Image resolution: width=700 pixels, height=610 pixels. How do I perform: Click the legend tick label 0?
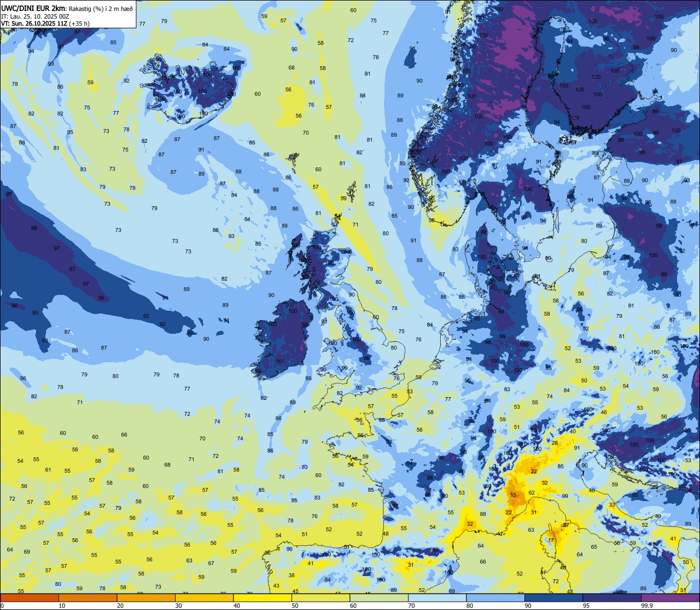click(2, 606)
